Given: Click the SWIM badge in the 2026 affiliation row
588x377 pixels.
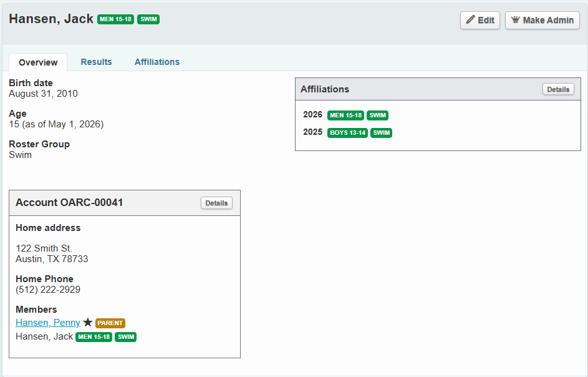Looking at the screenshot, I should click(377, 115).
